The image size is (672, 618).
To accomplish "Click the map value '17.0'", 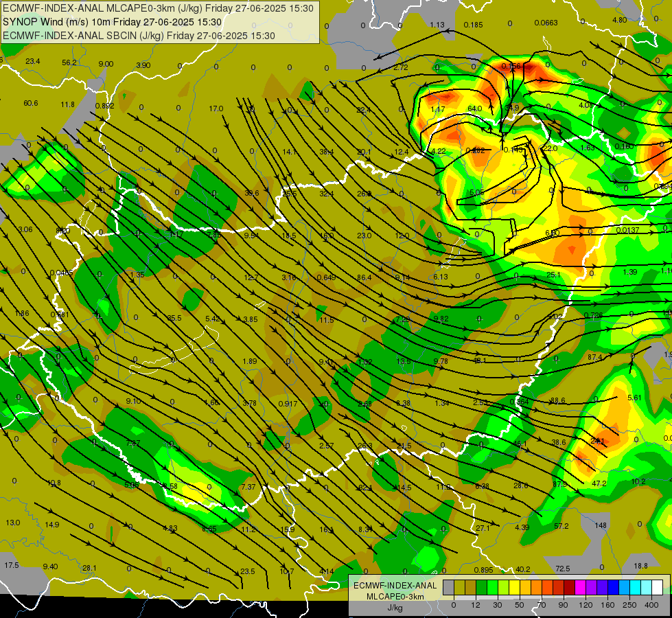I will pyautogui.click(x=216, y=108).
